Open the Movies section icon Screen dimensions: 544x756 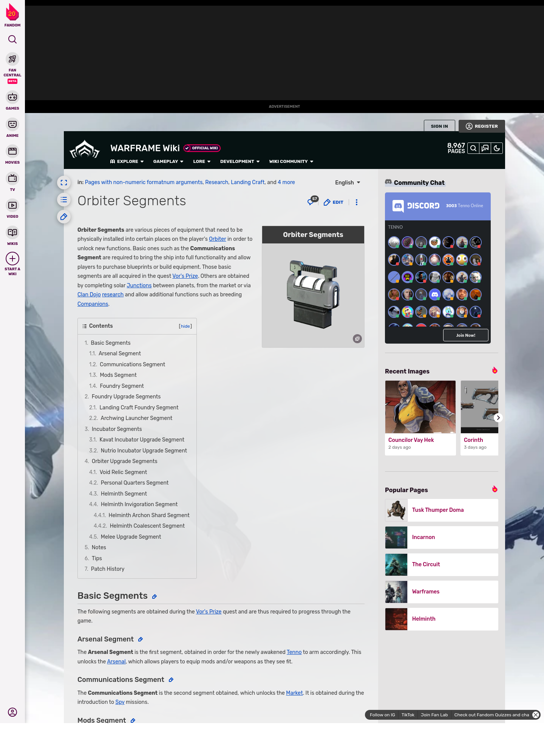coord(12,151)
